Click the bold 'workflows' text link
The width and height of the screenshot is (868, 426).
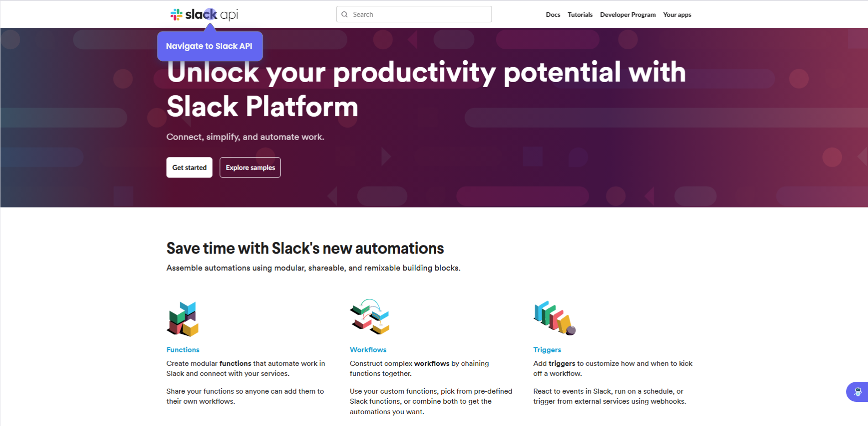click(431, 364)
